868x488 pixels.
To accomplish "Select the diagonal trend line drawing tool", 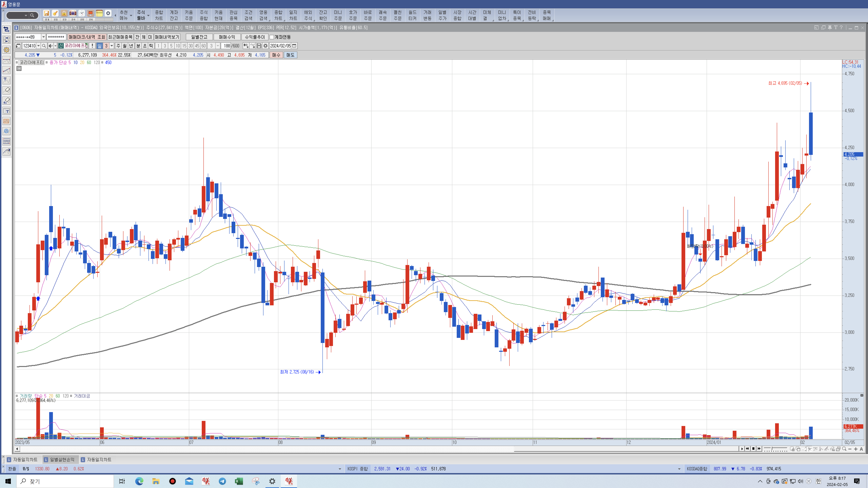I will 6,70.
